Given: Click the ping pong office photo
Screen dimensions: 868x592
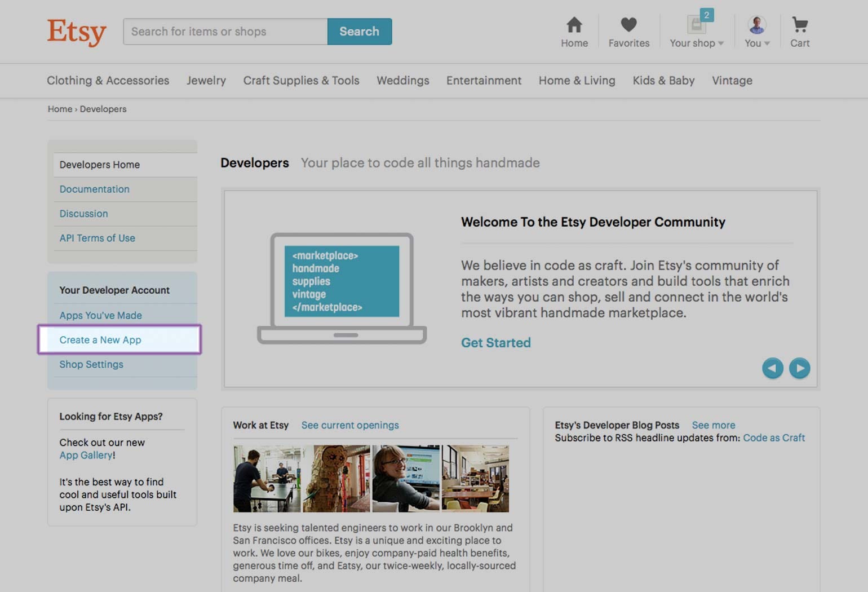Looking at the screenshot, I should pos(267,479).
